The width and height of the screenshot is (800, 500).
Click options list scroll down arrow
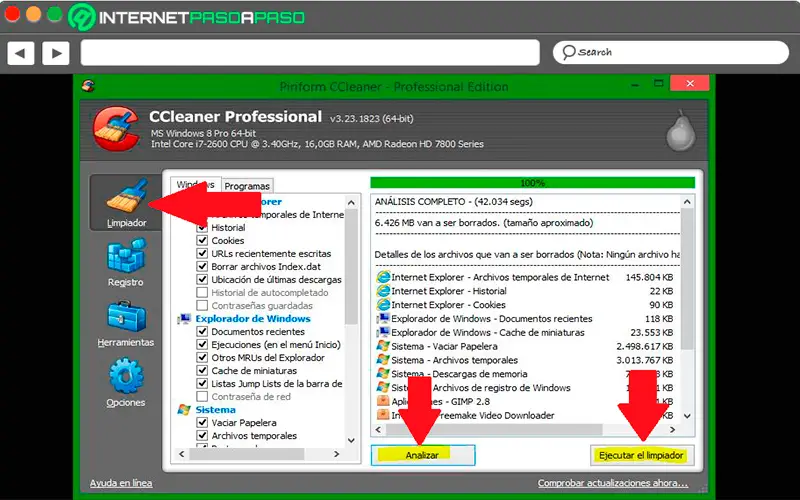coord(351,440)
